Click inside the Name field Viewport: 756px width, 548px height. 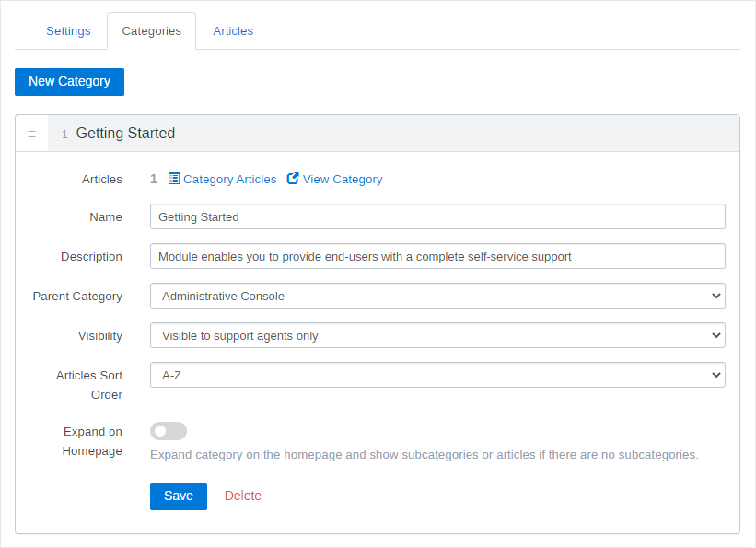point(437,216)
